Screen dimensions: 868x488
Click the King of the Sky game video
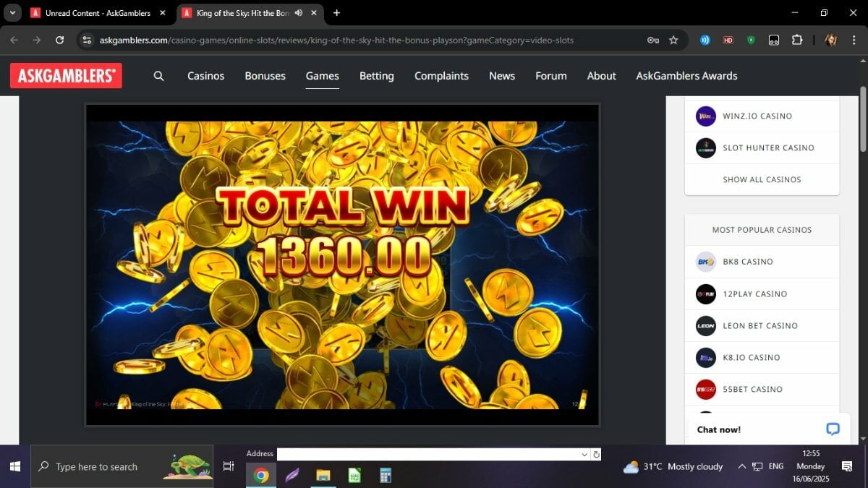pos(342,265)
